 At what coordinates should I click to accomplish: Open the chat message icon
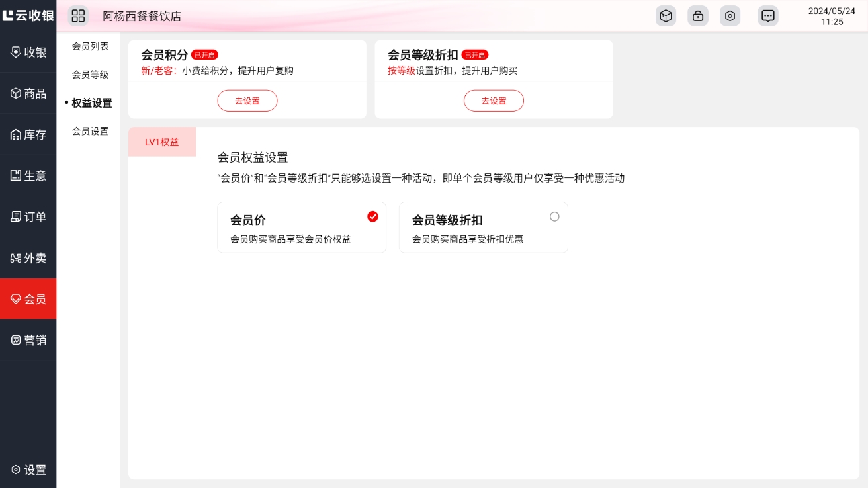(x=767, y=16)
